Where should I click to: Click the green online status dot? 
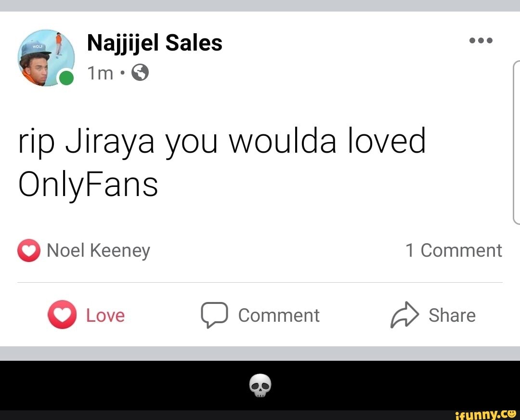coord(66,79)
